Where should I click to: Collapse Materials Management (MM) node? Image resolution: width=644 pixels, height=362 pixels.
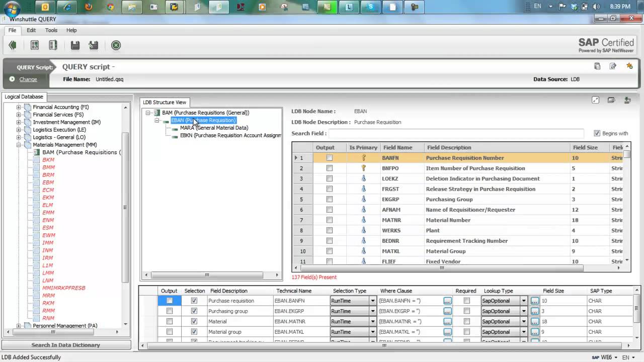point(19,145)
